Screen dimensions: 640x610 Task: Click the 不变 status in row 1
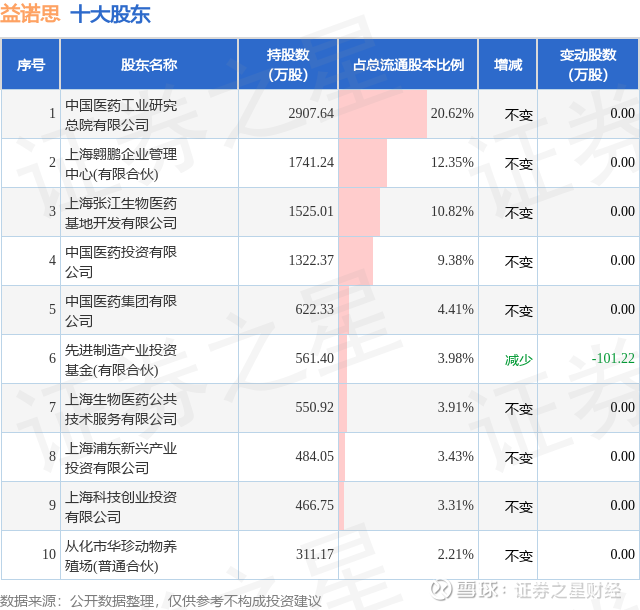point(519,115)
